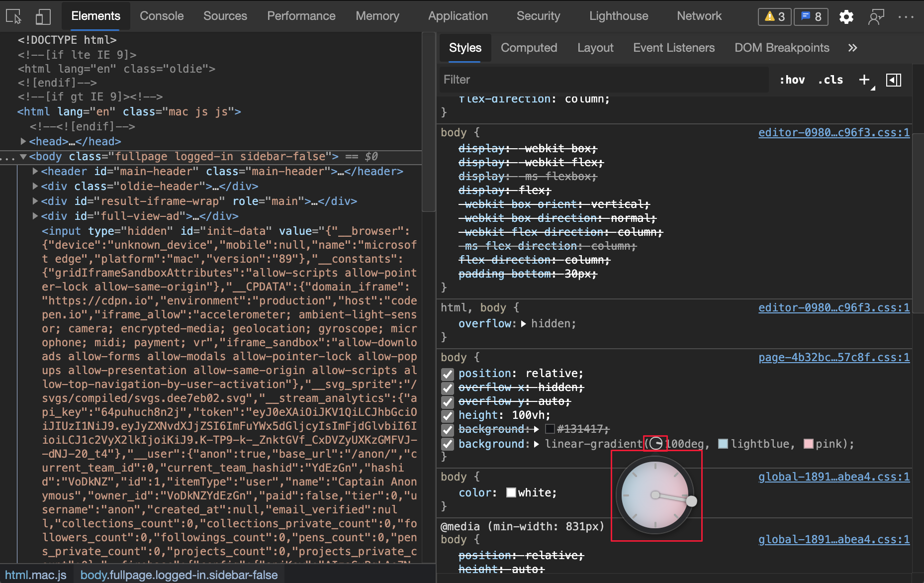Open the Event Listeners tab
The image size is (924, 583).
coord(674,48)
